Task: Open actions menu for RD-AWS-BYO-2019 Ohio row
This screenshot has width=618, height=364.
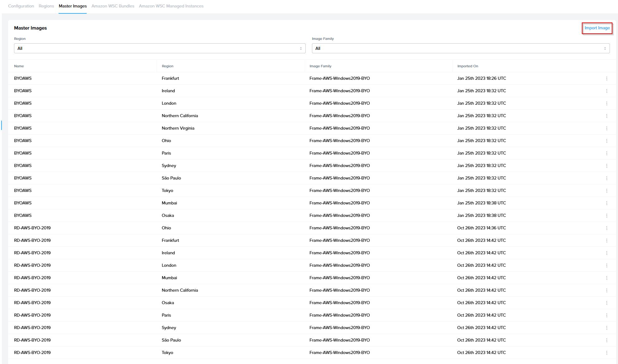Action: [x=606, y=228]
